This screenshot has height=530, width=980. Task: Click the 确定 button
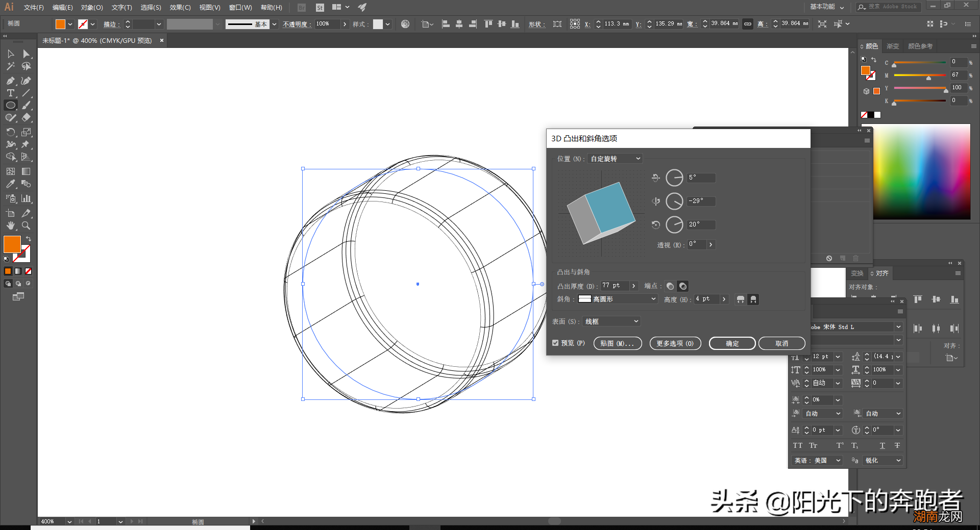(x=732, y=344)
